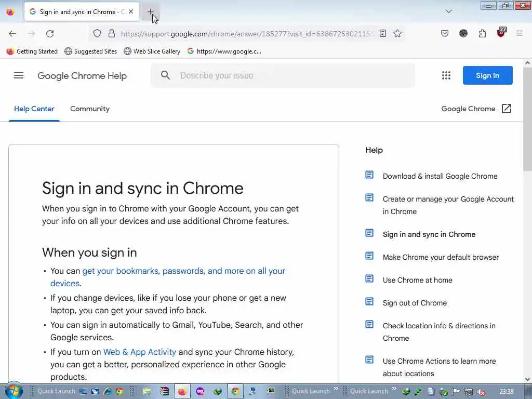The height and width of the screenshot is (399, 532).
Task: Toggle reader view in the address bar
Action: [383, 33]
